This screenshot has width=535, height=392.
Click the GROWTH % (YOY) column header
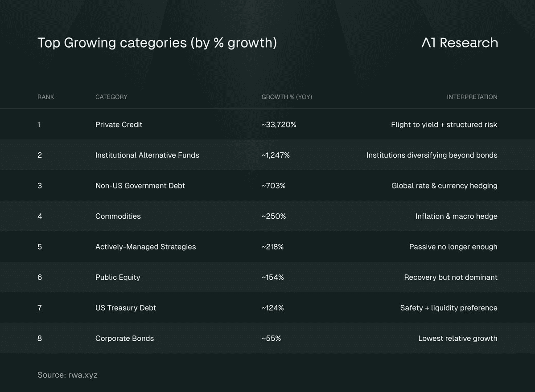tap(287, 97)
